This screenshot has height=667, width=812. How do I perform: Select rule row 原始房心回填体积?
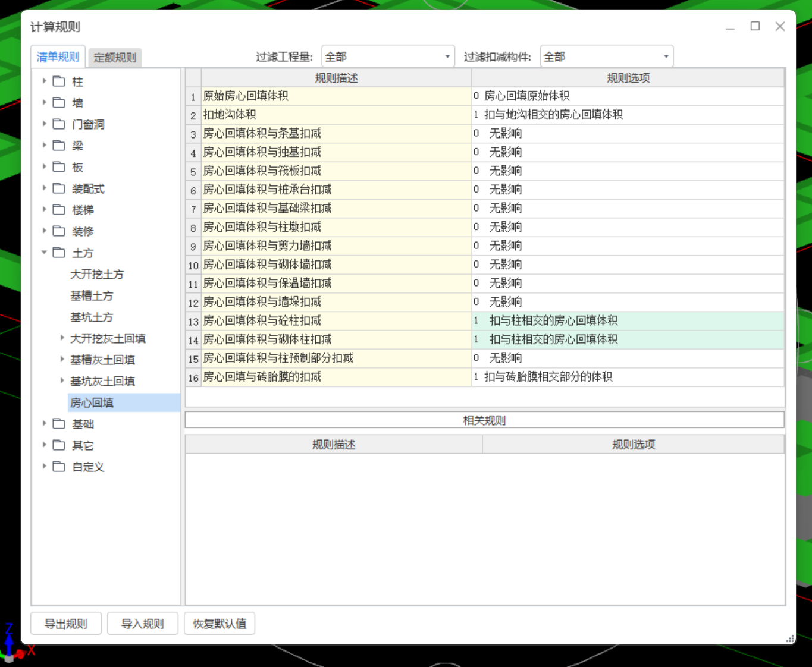(337, 96)
